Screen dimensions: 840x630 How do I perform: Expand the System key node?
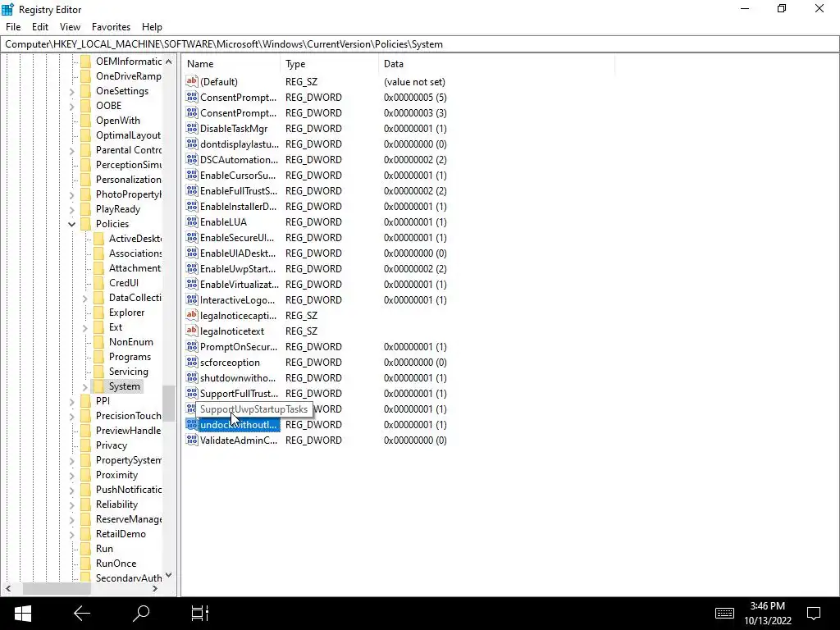tap(84, 386)
